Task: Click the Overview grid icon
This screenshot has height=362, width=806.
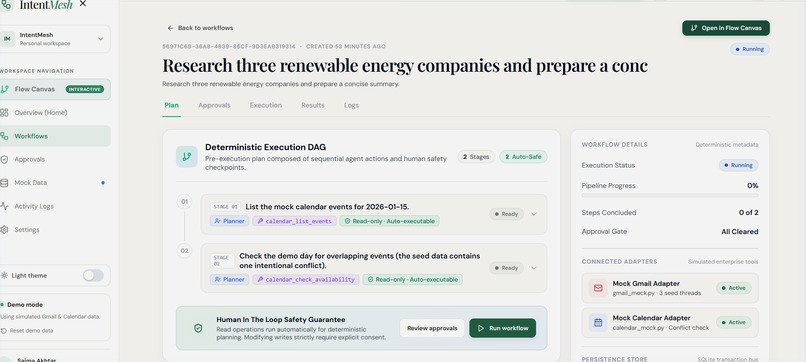Action: point(4,113)
